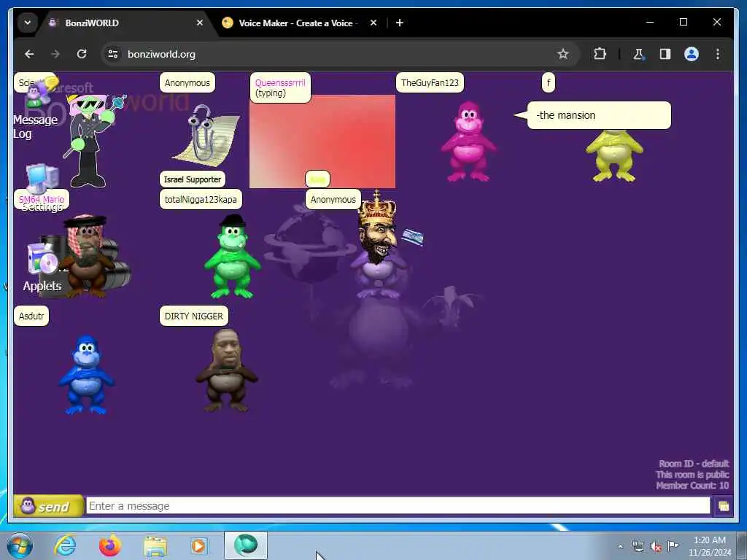The image size is (747, 560).
Task: Expand the tab search chevron
Action: point(28,23)
